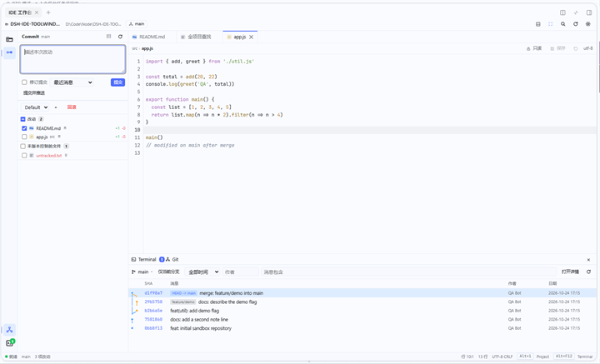Open the main branch selector in Git log
This screenshot has height=364, width=600.
coord(142,272)
